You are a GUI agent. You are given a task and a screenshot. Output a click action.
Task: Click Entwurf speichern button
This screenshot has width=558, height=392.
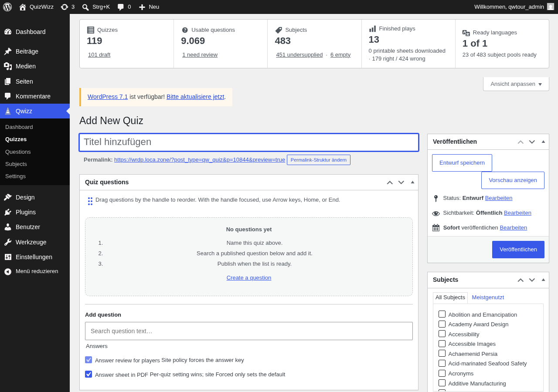click(x=462, y=163)
